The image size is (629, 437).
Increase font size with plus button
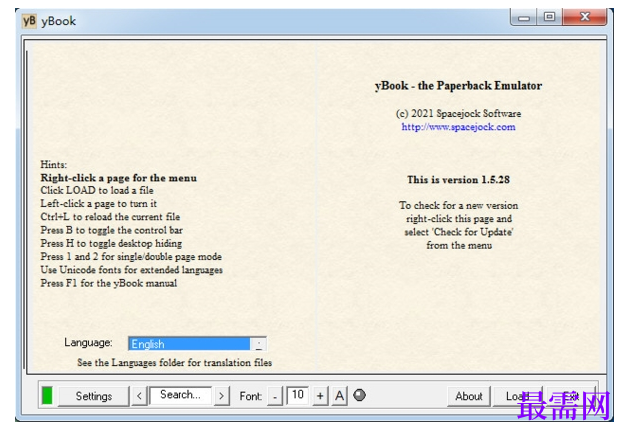point(320,396)
